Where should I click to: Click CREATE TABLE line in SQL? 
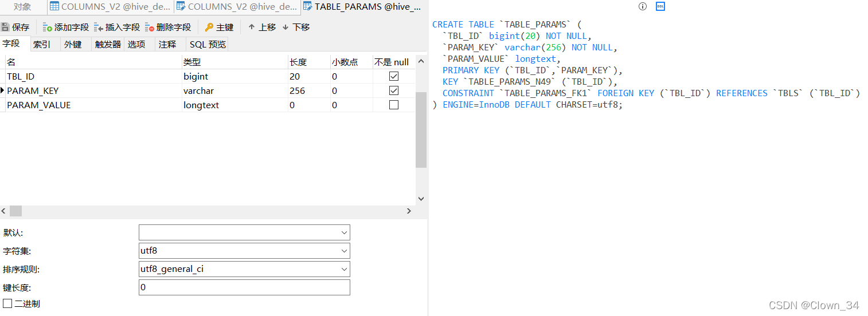pyautogui.click(x=507, y=25)
